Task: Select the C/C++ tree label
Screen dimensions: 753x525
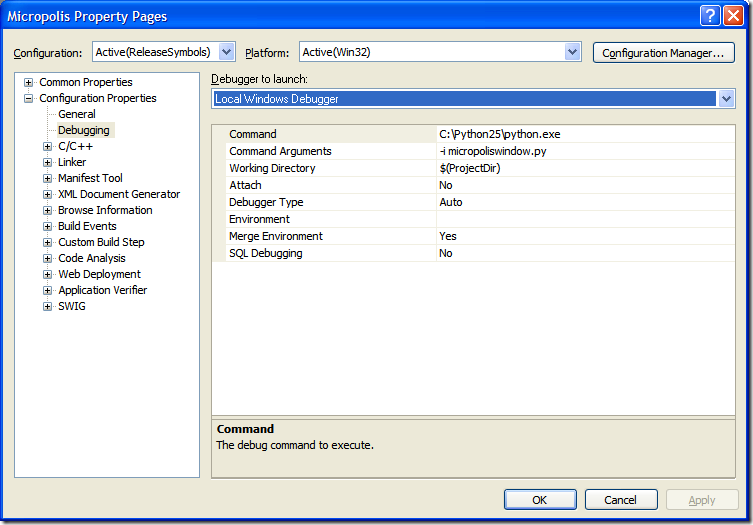Action: pos(75,146)
